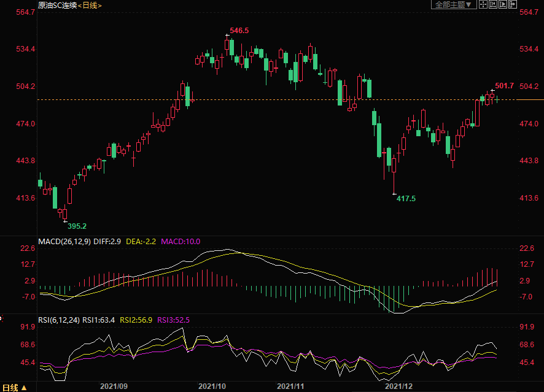Click the <日线> period label in title
Viewport: 544px width, 392px height.
[x=90, y=6]
